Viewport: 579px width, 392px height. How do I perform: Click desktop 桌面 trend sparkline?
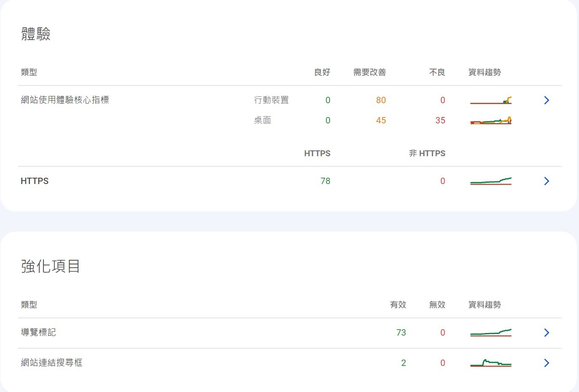pos(491,120)
